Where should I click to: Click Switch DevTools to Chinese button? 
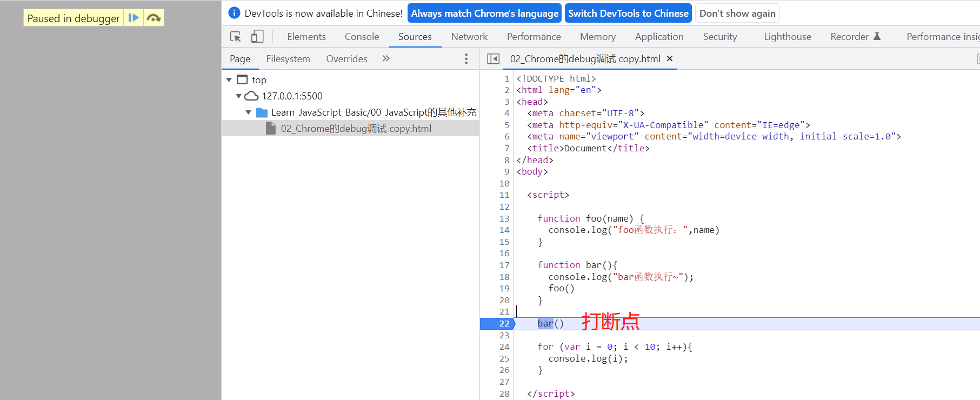click(x=628, y=14)
